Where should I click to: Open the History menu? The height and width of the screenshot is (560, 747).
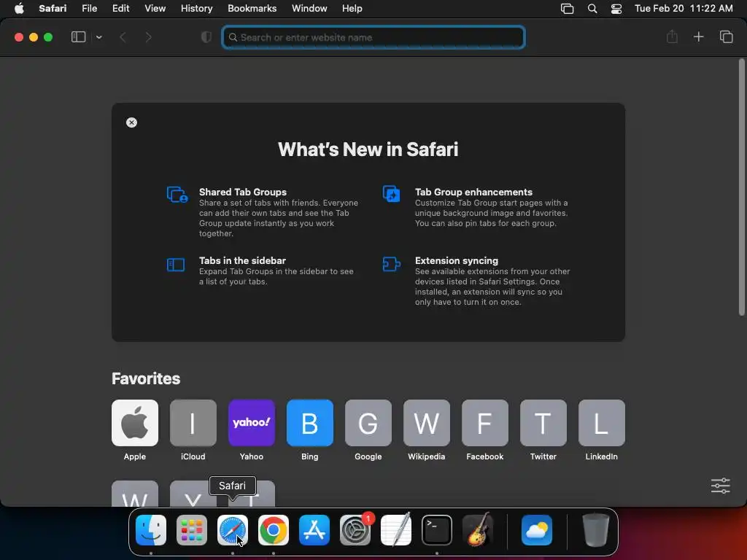pos(196,8)
